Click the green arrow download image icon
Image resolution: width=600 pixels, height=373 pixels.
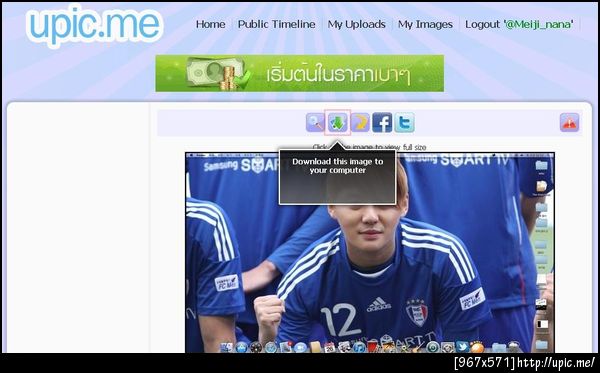[x=338, y=123]
